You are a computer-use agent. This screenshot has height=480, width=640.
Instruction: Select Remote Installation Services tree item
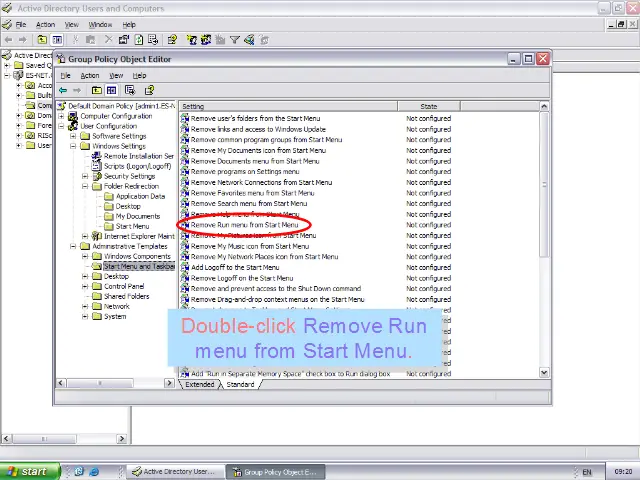(x=139, y=156)
